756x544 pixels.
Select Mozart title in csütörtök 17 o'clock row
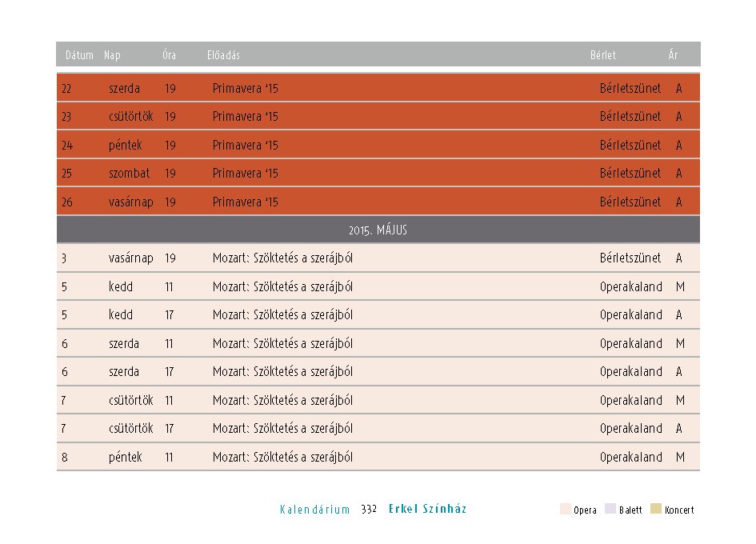[x=282, y=428]
